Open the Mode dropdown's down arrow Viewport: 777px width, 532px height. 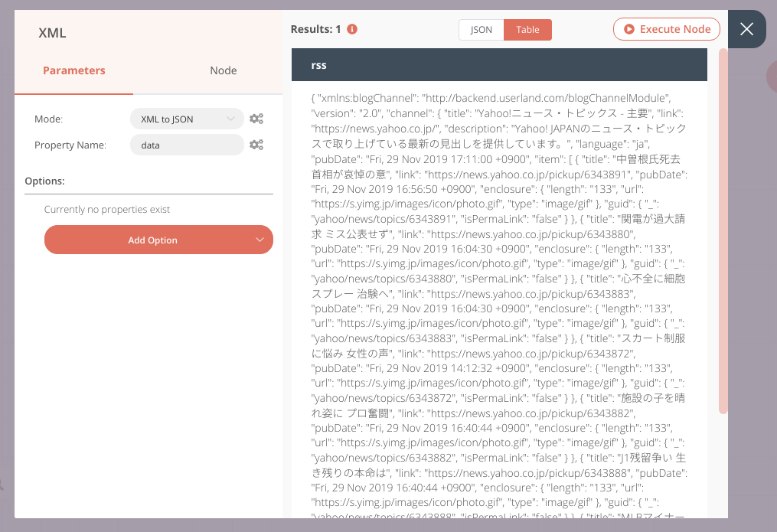click(232, 119)
